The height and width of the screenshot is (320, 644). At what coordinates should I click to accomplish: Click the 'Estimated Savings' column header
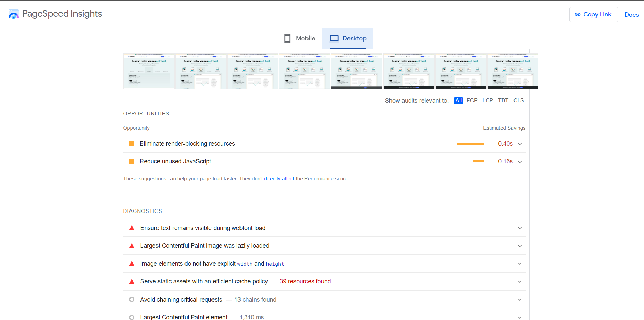tap(504, 128)
